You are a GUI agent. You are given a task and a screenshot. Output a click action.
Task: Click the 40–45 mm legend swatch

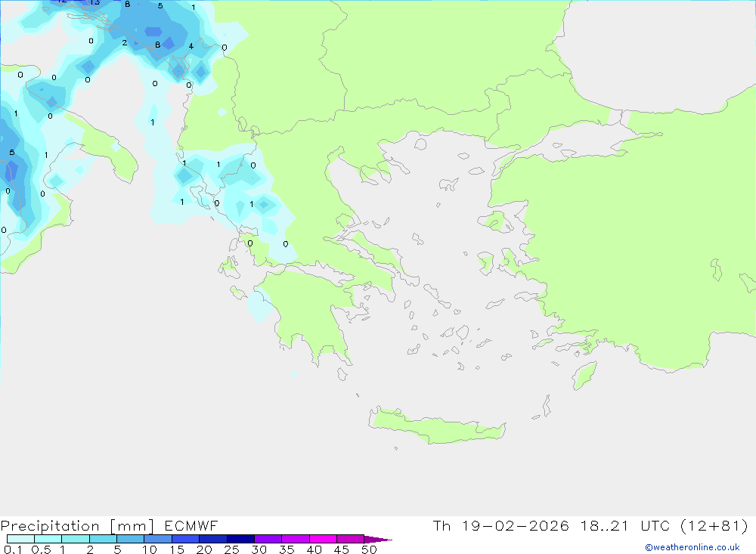(x=323, y=539)
